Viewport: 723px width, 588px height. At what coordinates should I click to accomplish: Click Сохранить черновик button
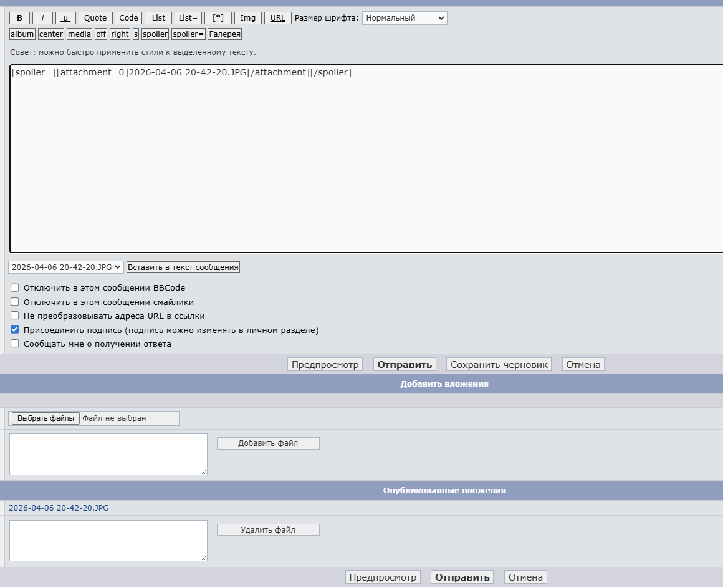[499, 364]
